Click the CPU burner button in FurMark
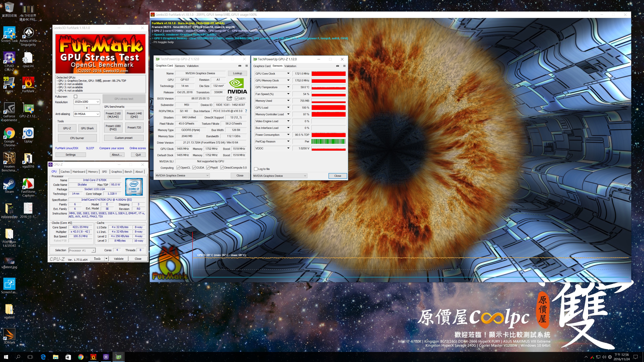The width and height of the screenshot is (644, 362). click(x=77, y=138)
